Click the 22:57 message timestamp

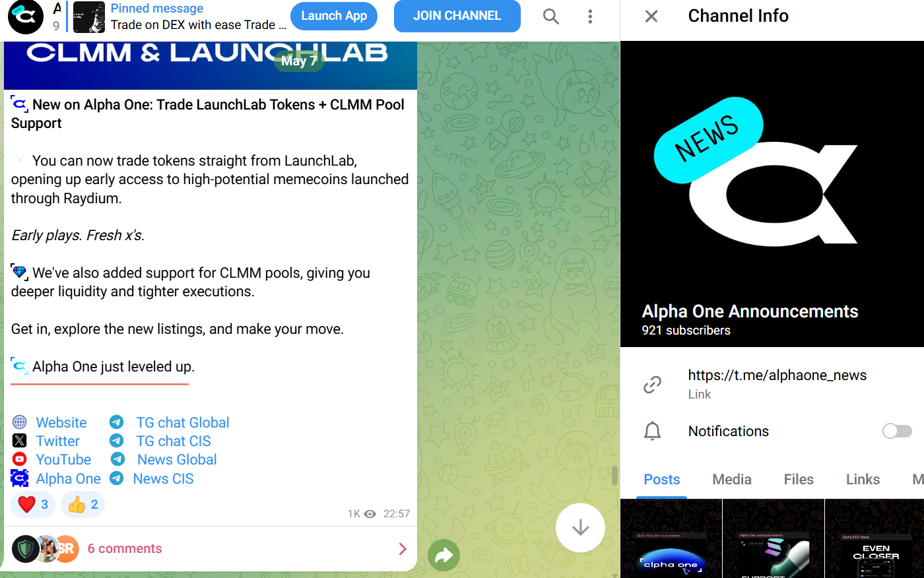(397, 514)
